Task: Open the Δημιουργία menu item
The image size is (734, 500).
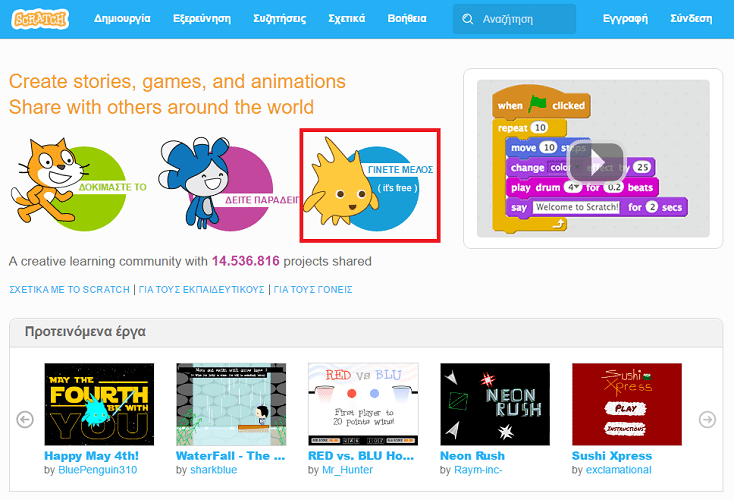Action: 122,19
